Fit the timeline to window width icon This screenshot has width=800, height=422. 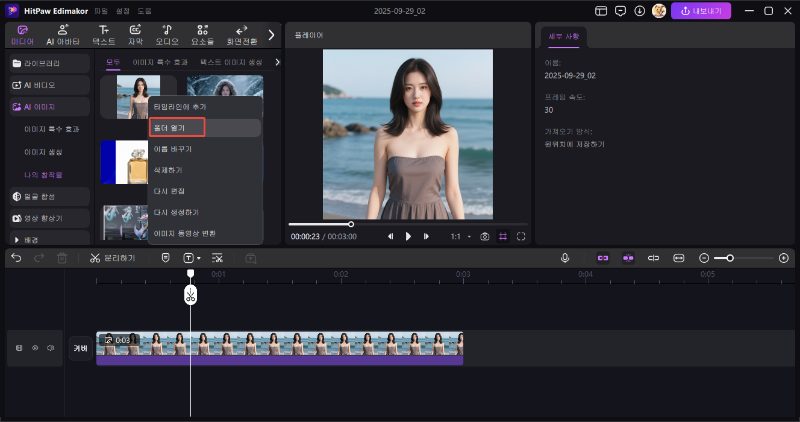pos(679,258)
